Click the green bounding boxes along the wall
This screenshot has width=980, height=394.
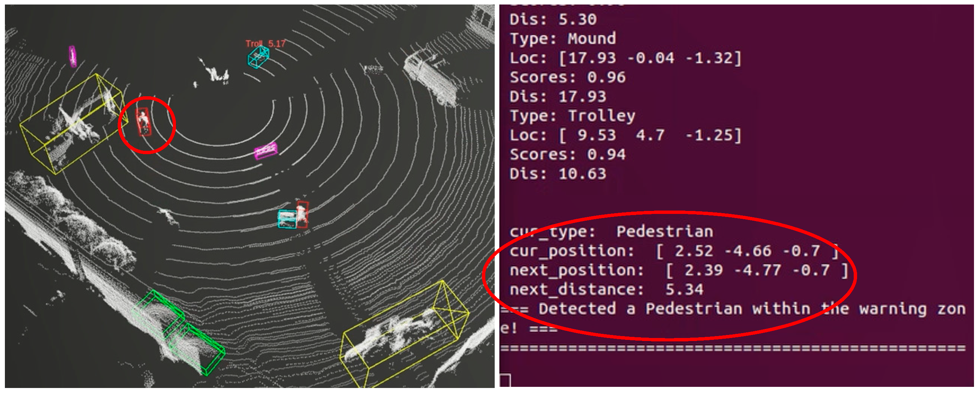(x=178, y=331)
